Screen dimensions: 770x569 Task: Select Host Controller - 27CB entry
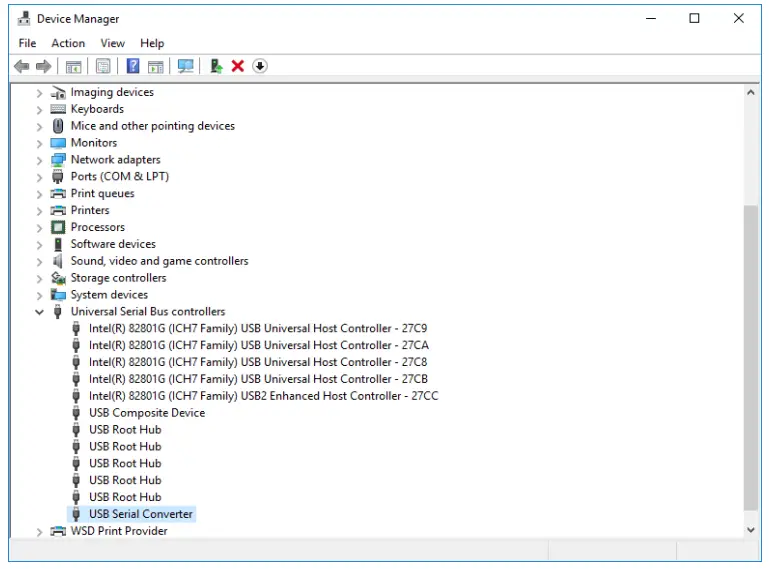pyautogui.click(x=258, y=379)
